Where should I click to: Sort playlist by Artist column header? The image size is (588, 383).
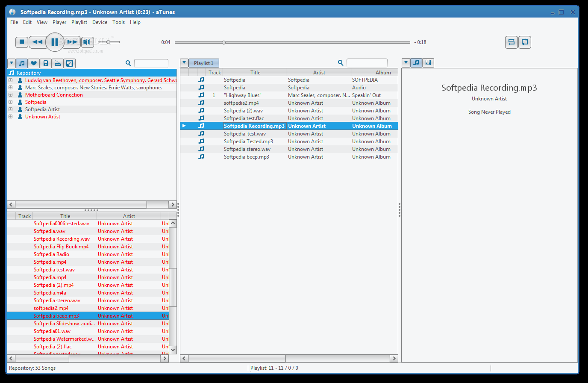319,73
